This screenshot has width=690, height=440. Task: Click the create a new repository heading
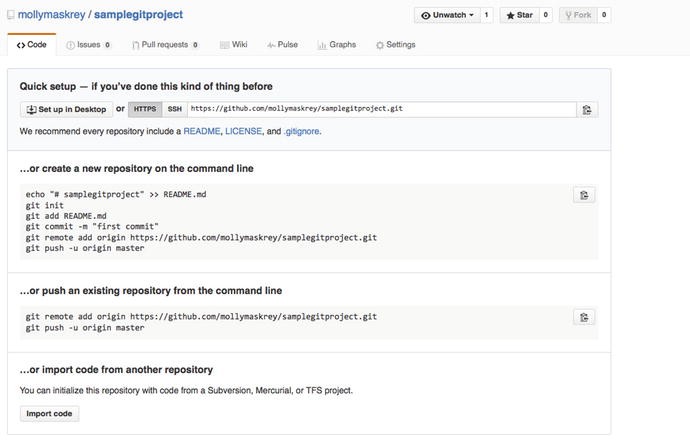click(x=136, y=169)
